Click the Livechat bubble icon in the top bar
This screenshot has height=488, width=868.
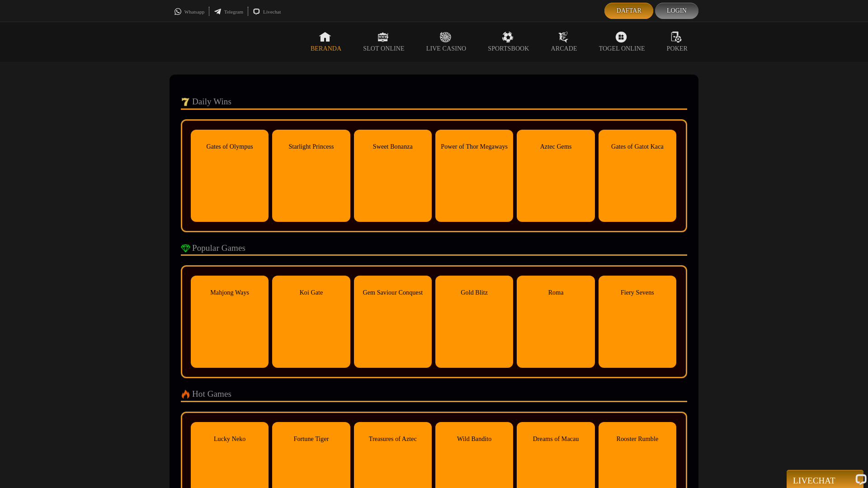[x=256, y=12]
